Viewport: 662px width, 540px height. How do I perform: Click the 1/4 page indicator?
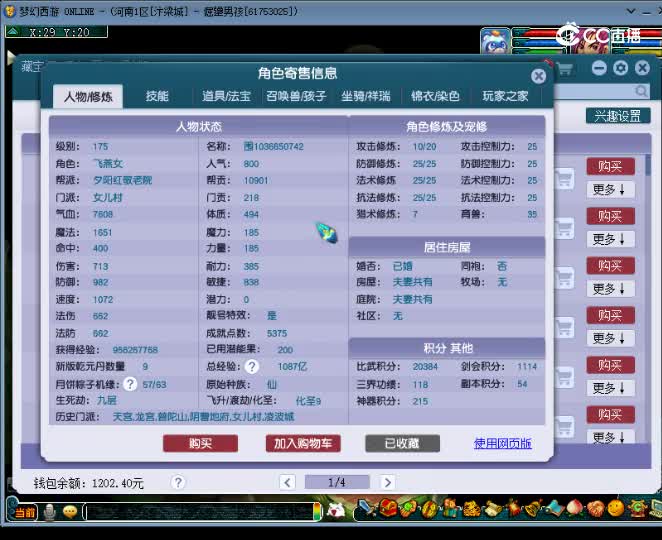(337, 482)
